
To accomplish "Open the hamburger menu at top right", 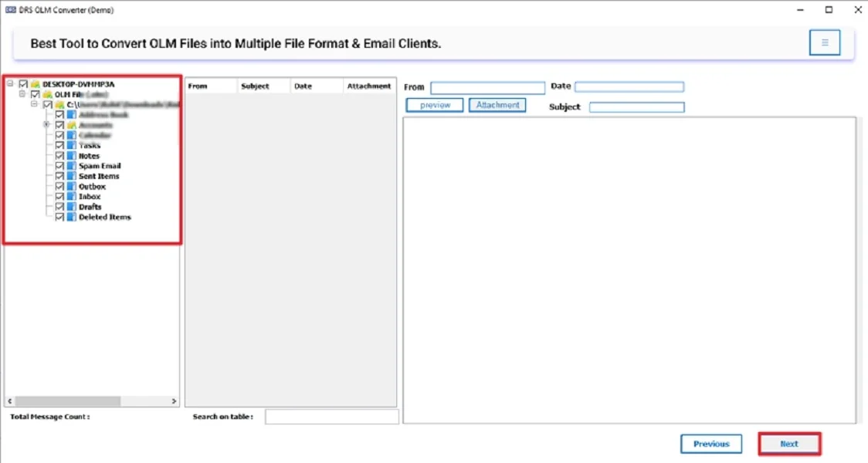I will click(x=825, y=42).
